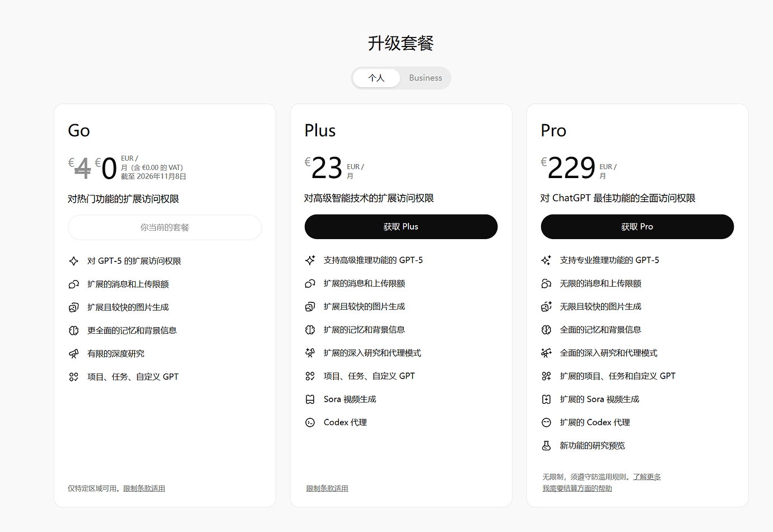Screen dimensions: 773x532
Task: Open 我需要结算方面的帮助 link
Action: (577, 488)
